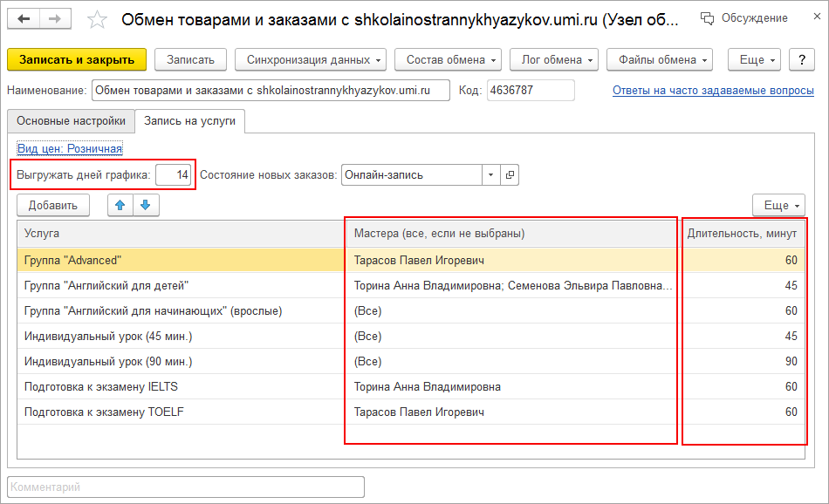
Task: Edit the Выгружать дней графика value
Action: (x=174, y=175)
